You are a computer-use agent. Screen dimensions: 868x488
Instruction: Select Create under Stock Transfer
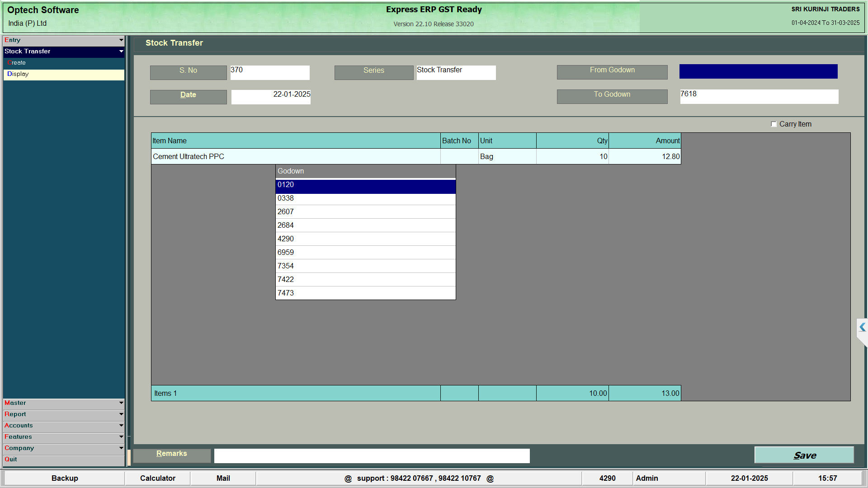17,63
